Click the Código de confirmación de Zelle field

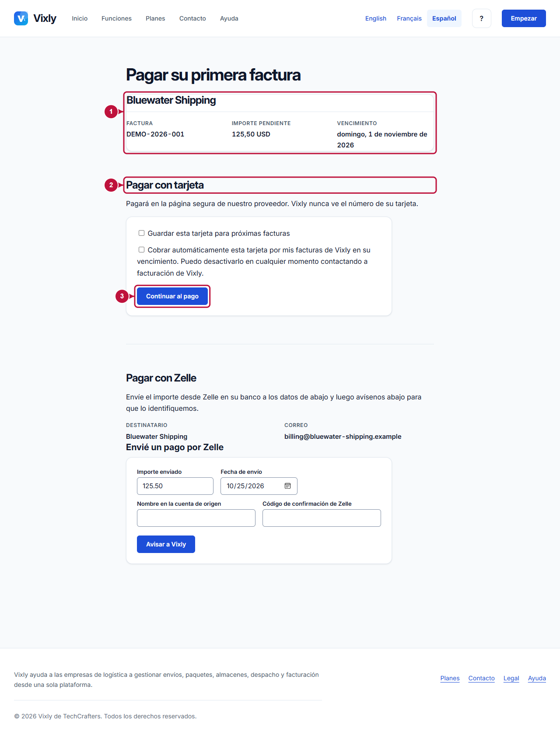pos(322,518)
